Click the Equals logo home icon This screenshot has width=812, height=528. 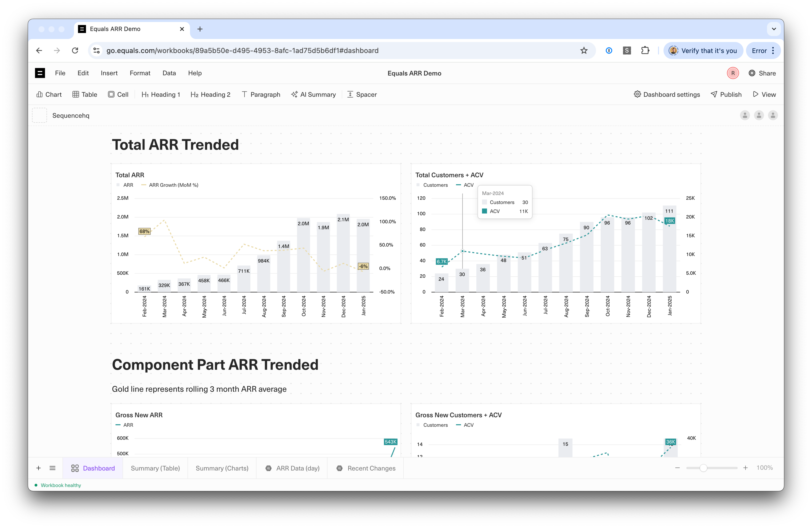point(40,73)
